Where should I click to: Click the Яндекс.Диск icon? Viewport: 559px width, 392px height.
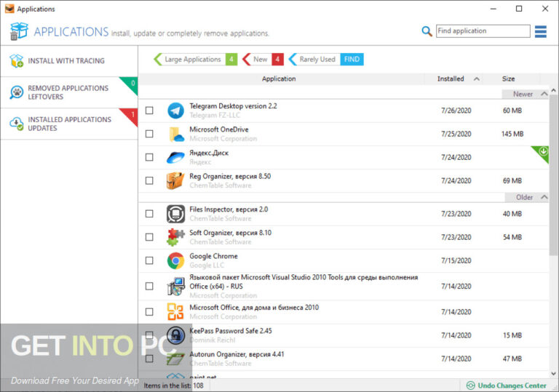(x=175, y=157)
